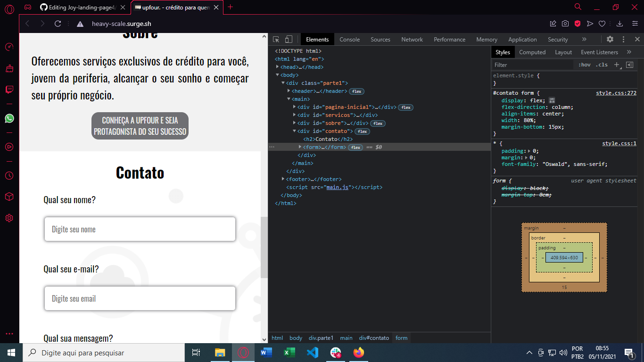Switch to the Console tab
This screenshot has width=644, height=362.
click(x=350, y=40)
